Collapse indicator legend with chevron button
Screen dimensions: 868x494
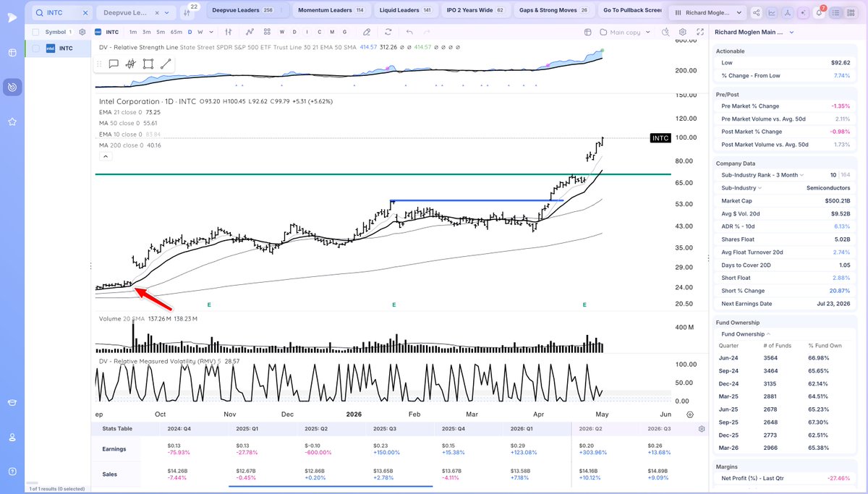(x=106, y=156)
